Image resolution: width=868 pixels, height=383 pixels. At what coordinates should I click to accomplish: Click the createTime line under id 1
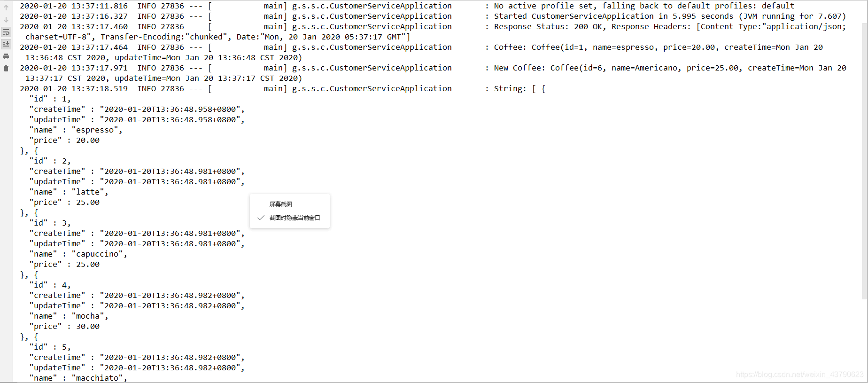tap(137, 109)
